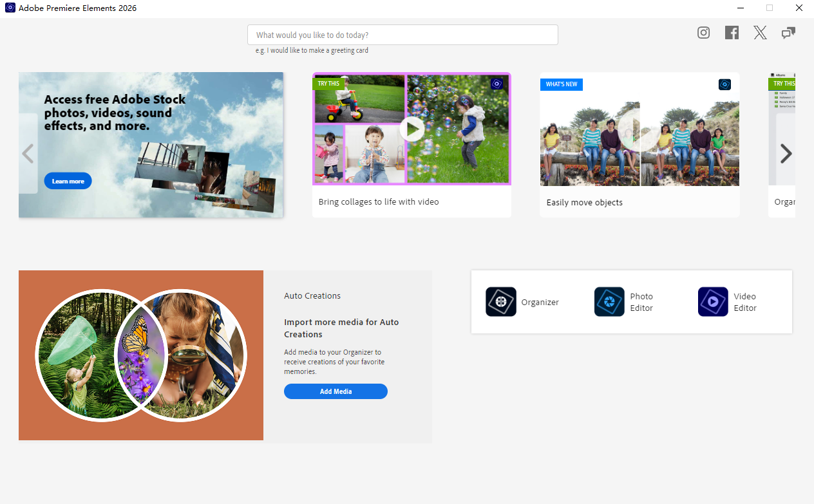The image size is (814, 504).
Task: Open the X social icon
Action: click(x=760, y=33)
